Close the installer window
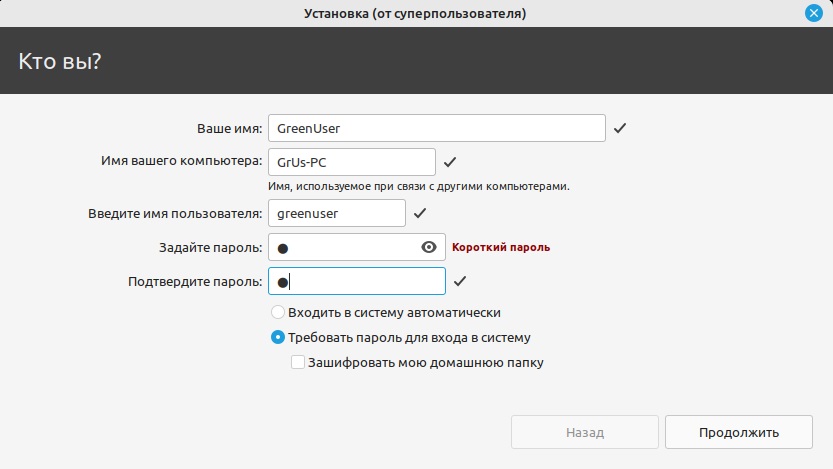This screenshot has height=469, width=833. tap(814, 14)
